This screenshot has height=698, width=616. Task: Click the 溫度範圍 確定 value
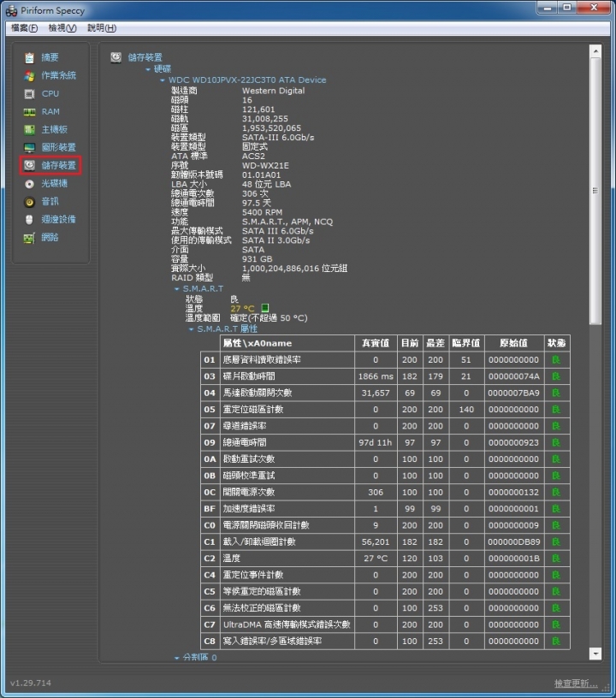coord(269,318)
